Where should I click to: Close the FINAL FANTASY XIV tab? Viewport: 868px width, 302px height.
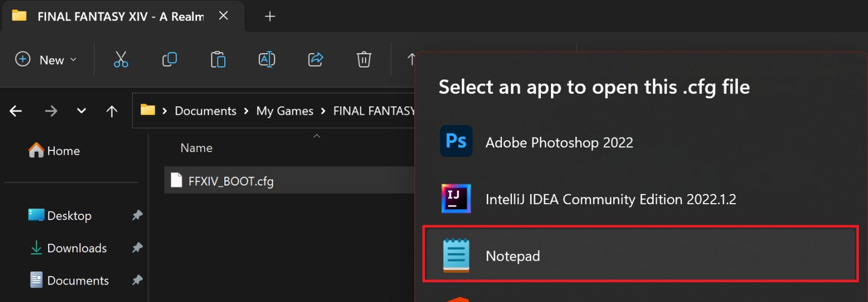pyautogui.click(x=224, y=16)
